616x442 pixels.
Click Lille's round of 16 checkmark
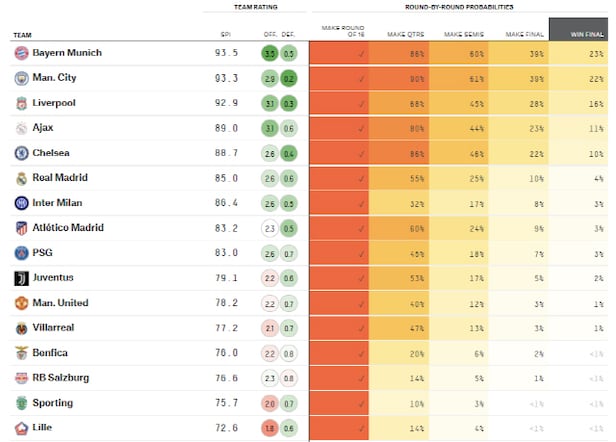pos(360,428)
